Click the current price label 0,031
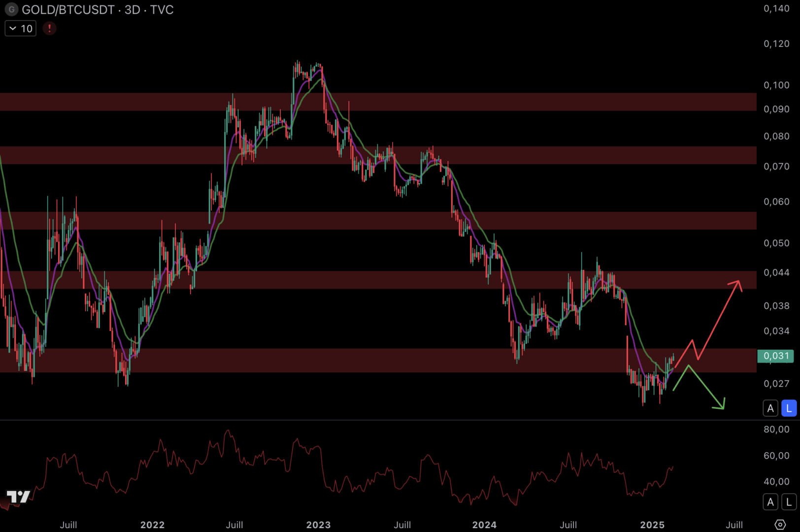The width and height of the screenshot is (800, 532). pyautogui.click(x=775, y=356)
